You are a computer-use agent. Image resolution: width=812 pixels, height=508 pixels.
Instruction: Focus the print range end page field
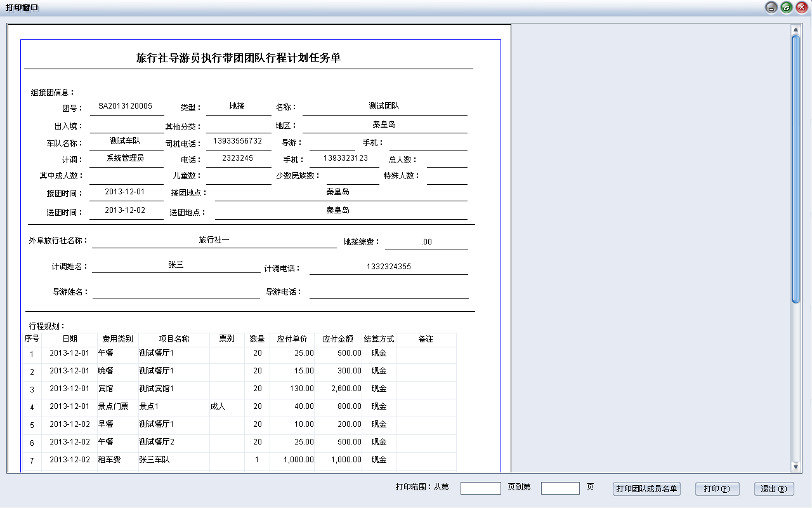pos(560,488)
